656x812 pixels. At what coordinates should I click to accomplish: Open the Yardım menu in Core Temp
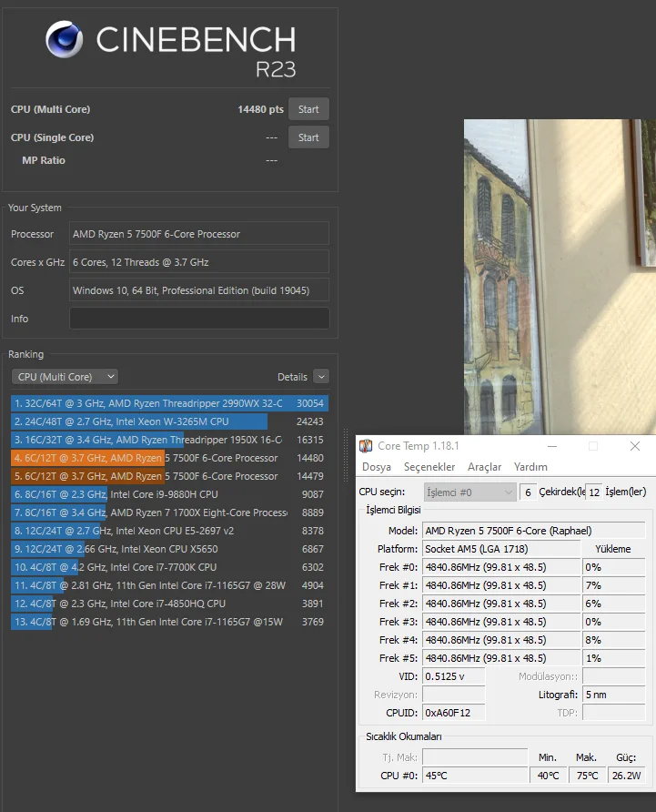[x=530, y=467]
